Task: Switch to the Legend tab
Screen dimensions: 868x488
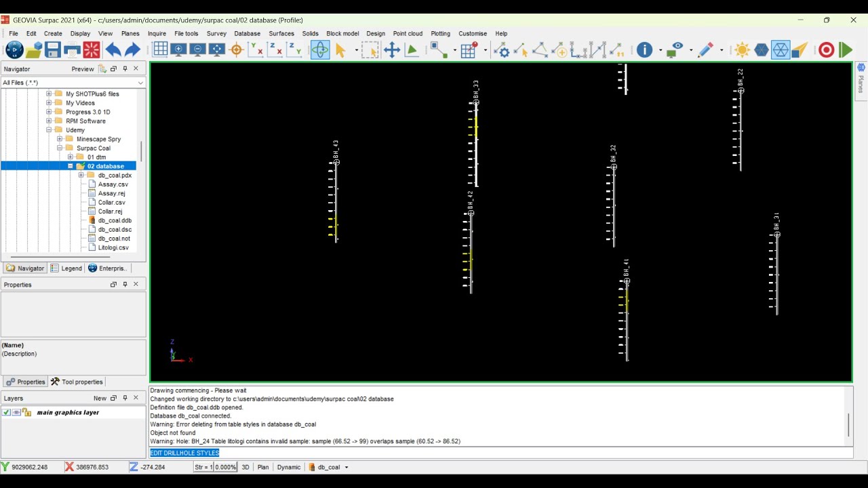Action: (66, 268)
